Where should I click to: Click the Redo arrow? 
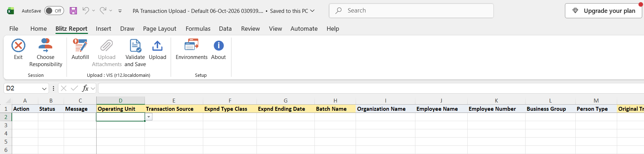pyautogui.click(x=103, y=10)
